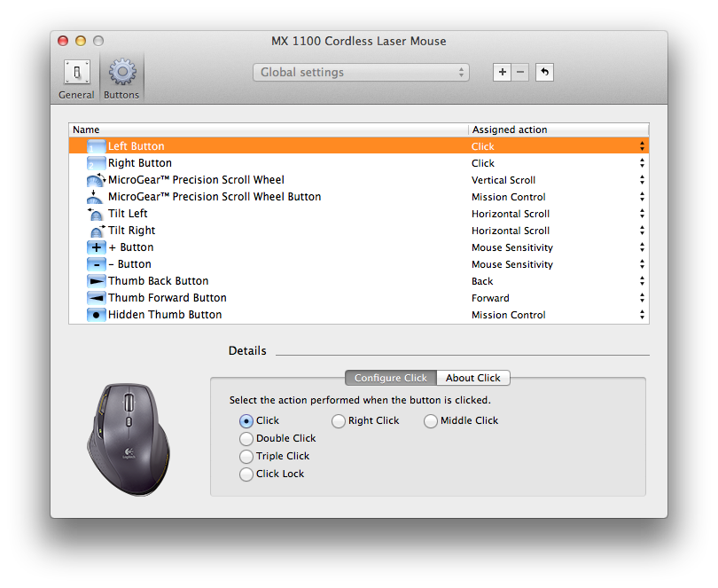718x588 pixels.
Task: Open Scroll Wheel Button action dropdown
Action: point(642,197)
